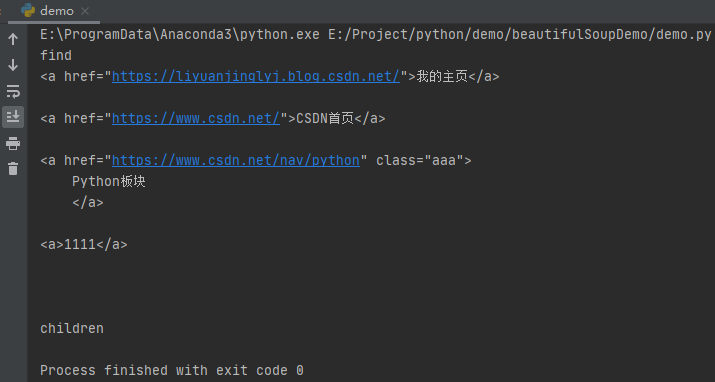This screenshot has width=715, height=382.
Task: Click the find output line
Action: 56,55
